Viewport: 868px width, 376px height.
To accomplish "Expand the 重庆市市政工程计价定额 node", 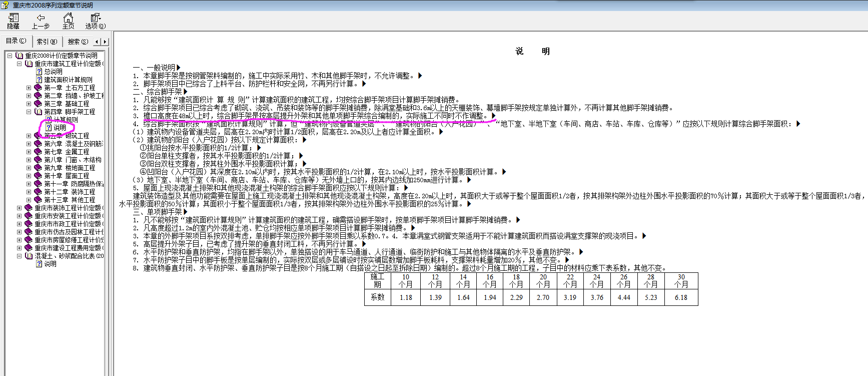I will pyautogui.click(x=19, y=224).
